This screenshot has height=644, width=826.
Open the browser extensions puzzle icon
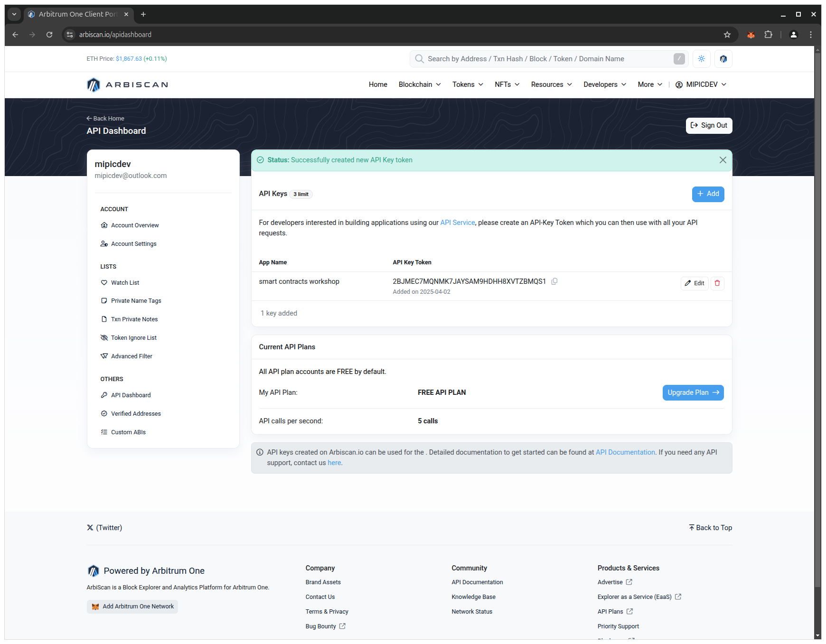768,35
